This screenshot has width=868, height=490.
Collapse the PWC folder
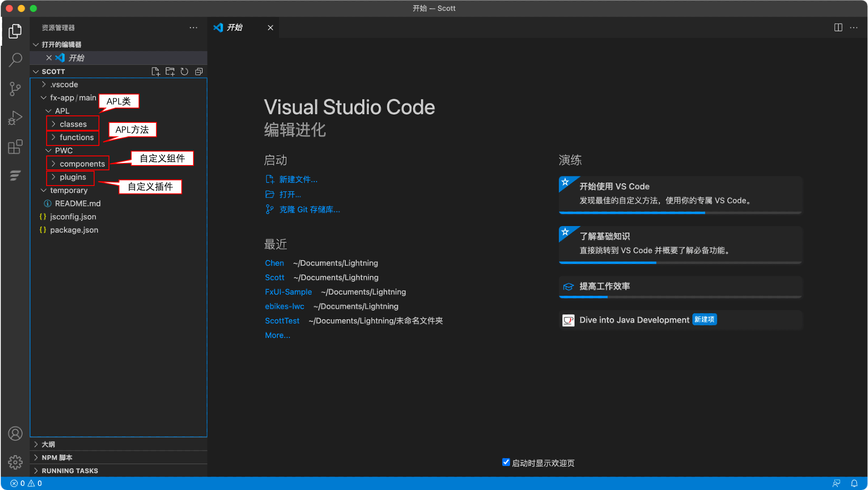pos(63,151)
